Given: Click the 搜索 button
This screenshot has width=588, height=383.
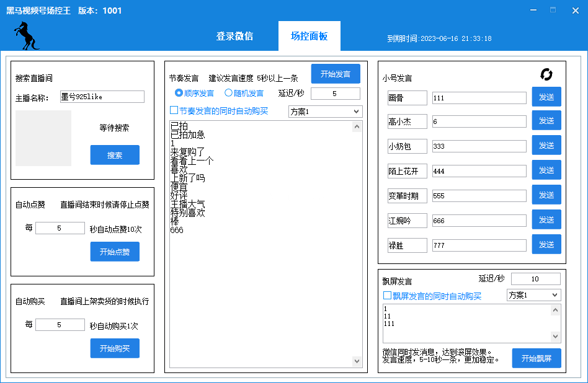Looking at the screenshot, I should (115, 155).
